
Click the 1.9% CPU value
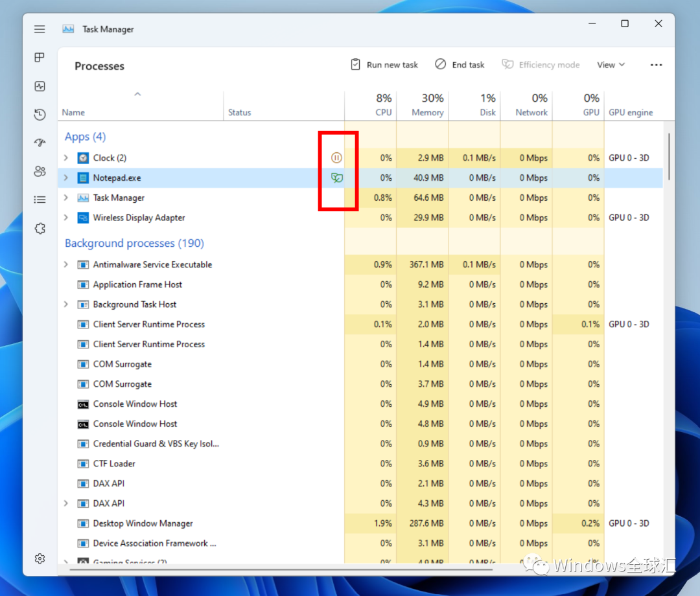(x=382, y=523)
